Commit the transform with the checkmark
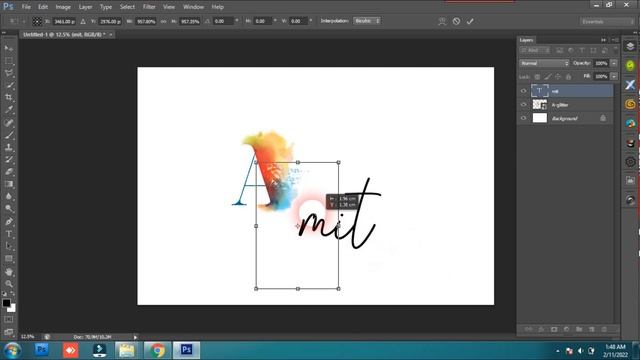The width and height of the screenshot is (640, 360). coord(470,21)
